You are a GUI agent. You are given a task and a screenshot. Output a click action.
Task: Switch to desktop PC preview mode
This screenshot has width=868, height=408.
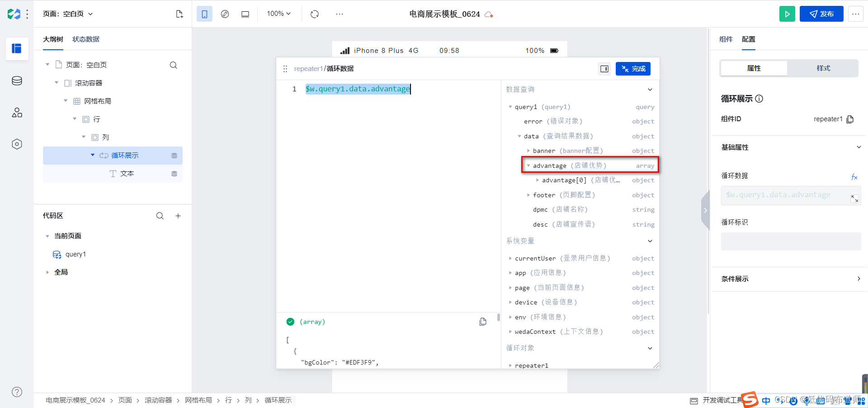click(x=245, y=14)
